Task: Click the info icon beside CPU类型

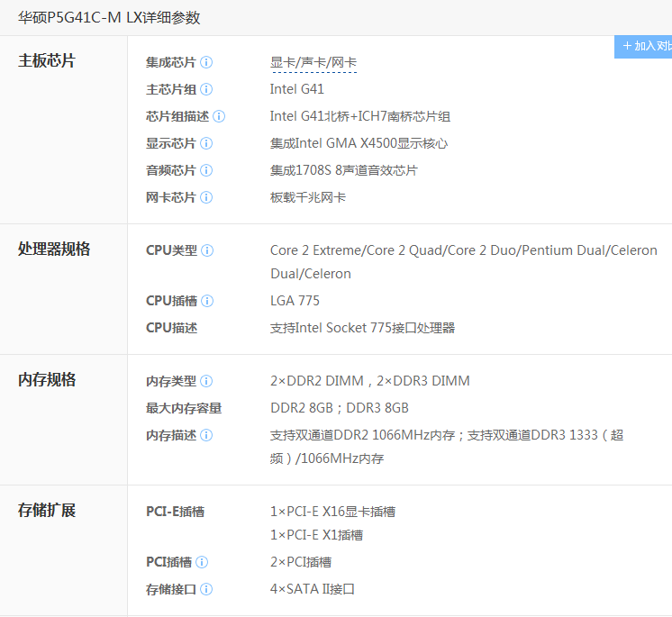Action: [207, 250]
